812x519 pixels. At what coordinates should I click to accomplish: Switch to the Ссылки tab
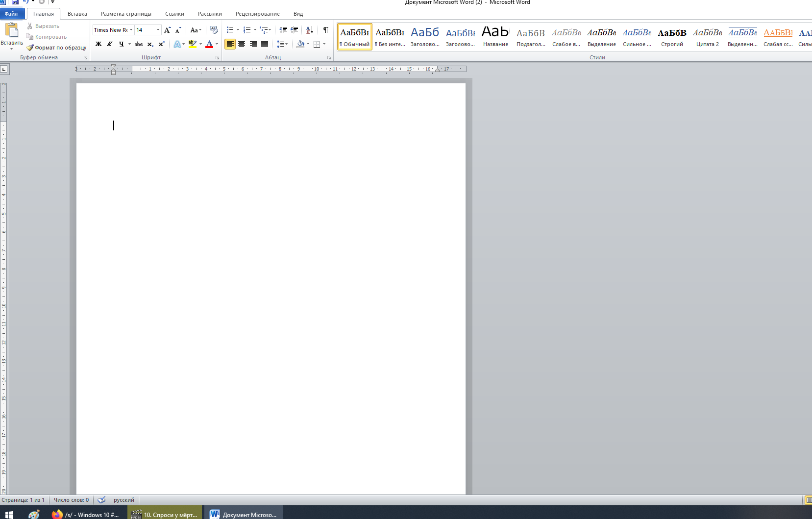click(x=174, y=14)
